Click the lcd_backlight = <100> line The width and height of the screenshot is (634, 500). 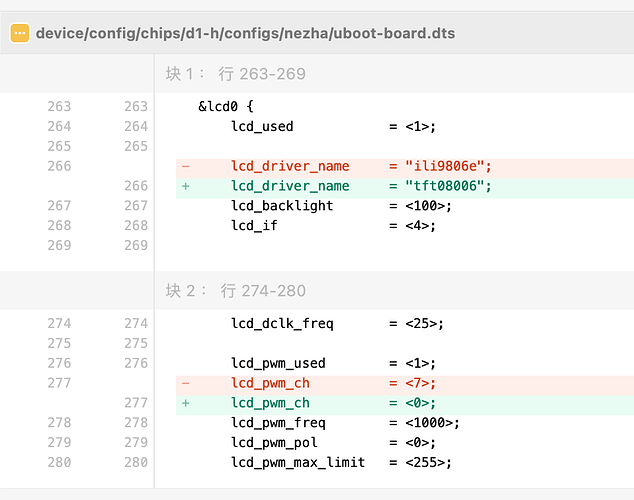coord(341,206)
